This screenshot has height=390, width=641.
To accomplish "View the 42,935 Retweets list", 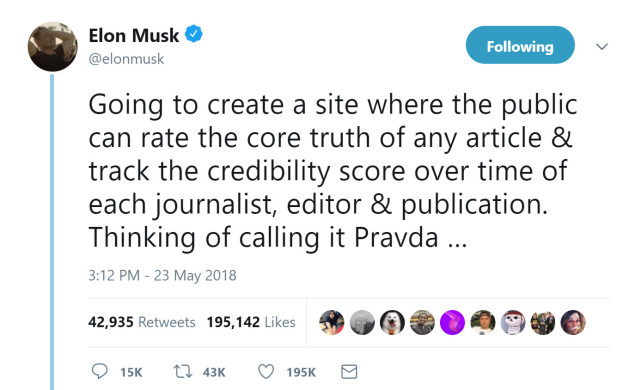I will 142,322.
